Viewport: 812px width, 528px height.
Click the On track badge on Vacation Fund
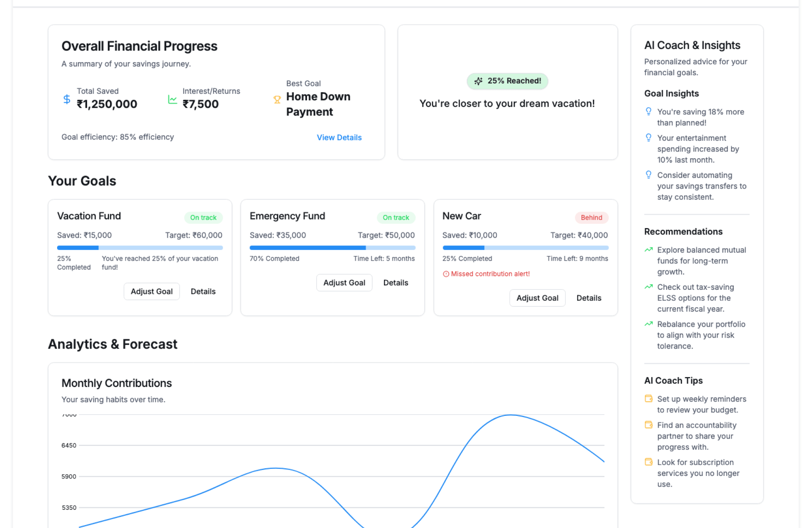tap(203, 217)
